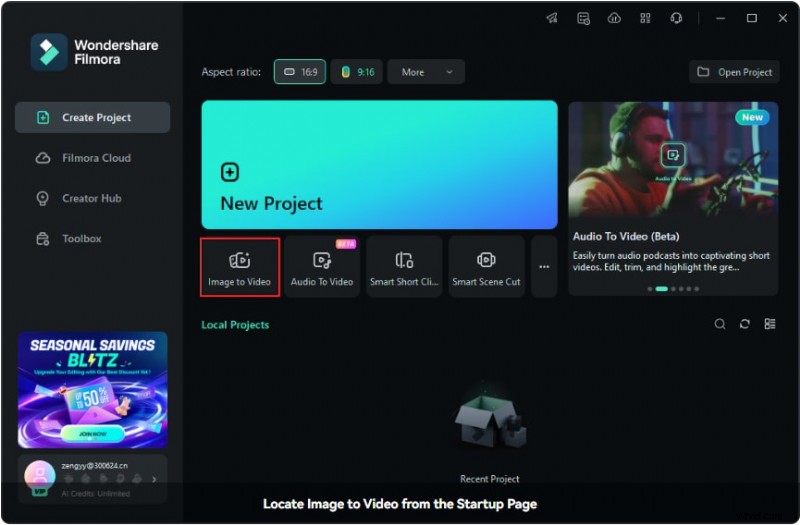Click the customer support headset icon
Screen dimensions: 800x525
[676, 18]
